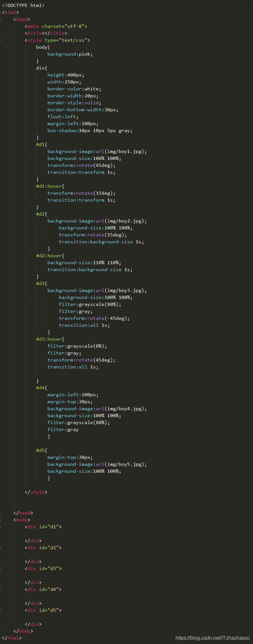Click the #d2{ selector line
The image size is (253, 644).
[x=41, y=214]
